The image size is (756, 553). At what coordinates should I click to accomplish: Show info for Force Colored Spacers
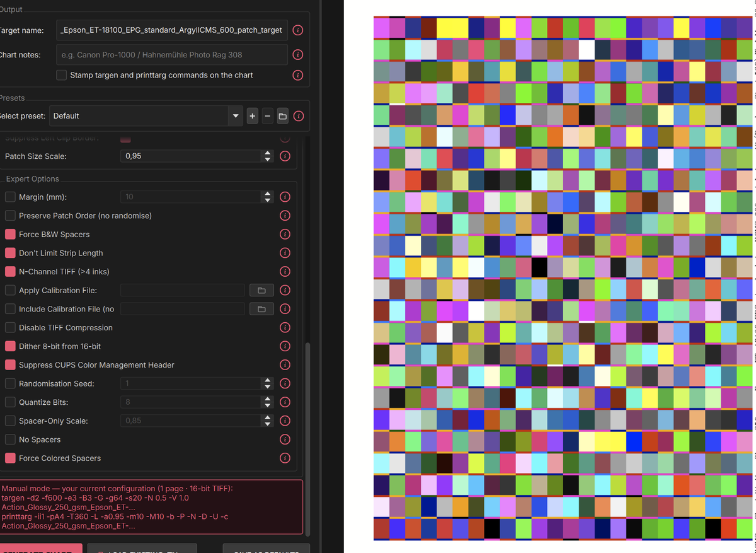click(285, 458)
